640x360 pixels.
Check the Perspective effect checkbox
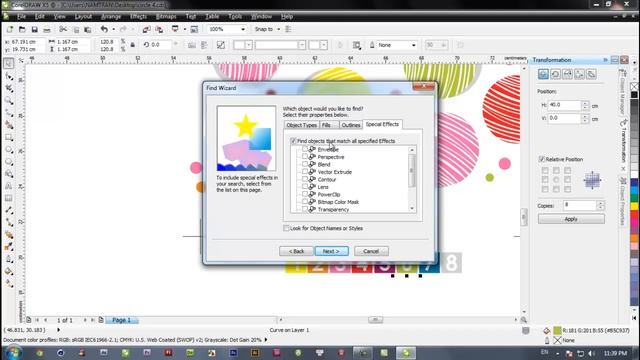305,157
